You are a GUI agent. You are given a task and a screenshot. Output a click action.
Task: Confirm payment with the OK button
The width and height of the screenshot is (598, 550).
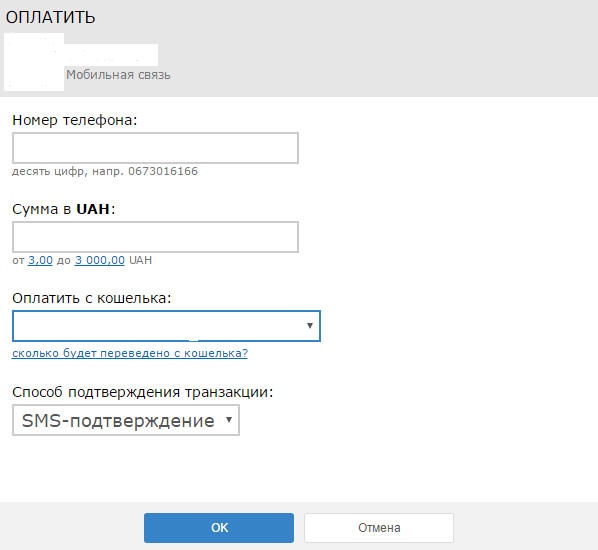[x=219, y=528]
